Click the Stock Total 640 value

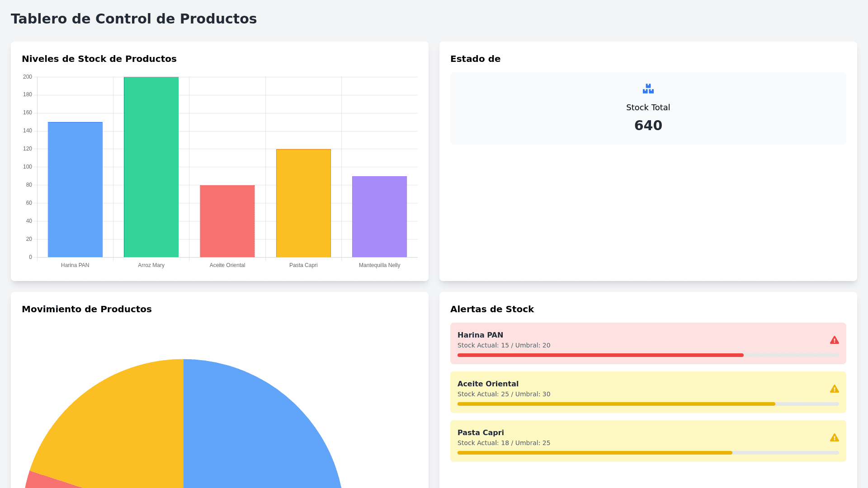[648, 126]
